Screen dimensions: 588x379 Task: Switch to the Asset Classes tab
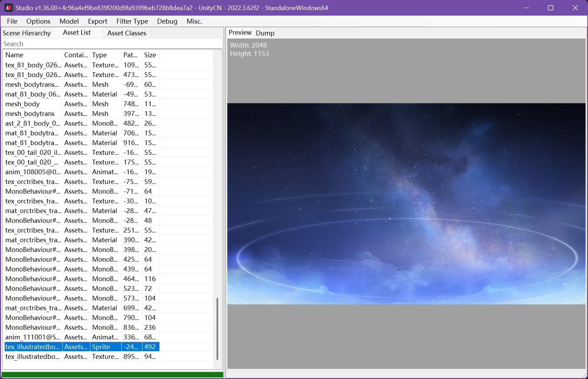point(126,33)
